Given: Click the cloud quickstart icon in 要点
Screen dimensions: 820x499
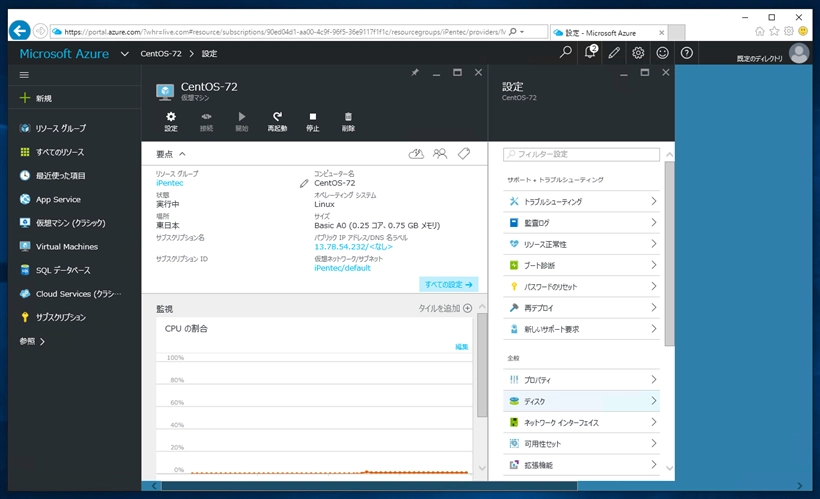Looking at the screenshot, I should pos(416,154).
